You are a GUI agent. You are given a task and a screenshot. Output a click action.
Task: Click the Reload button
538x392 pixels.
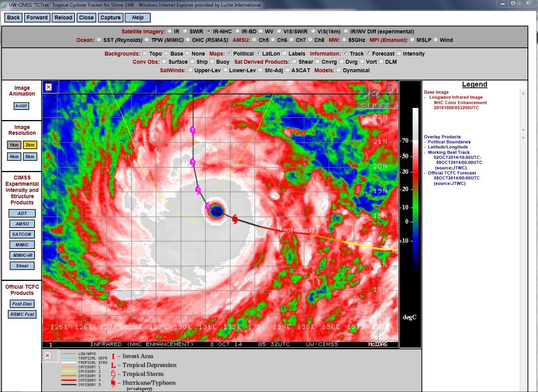[63, 17]
